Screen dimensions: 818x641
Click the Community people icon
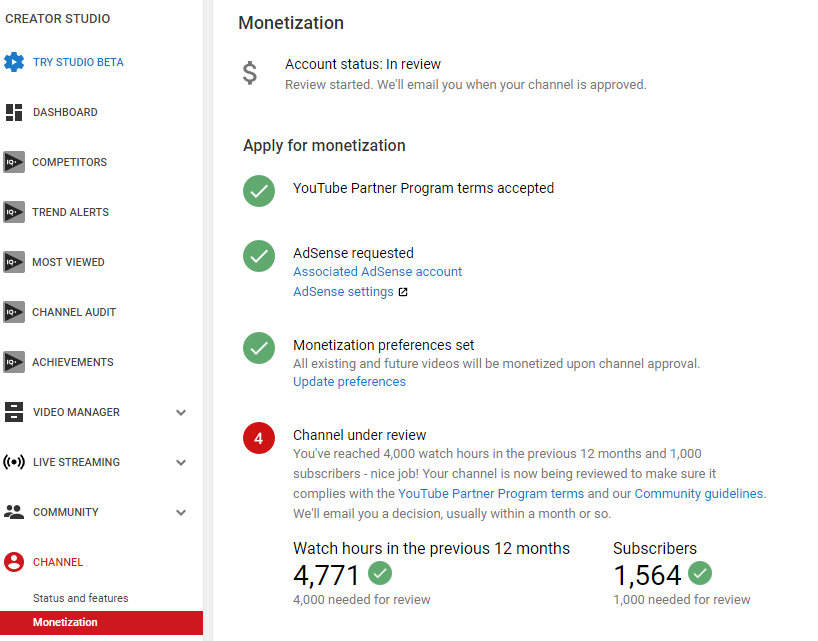point(14,512)
